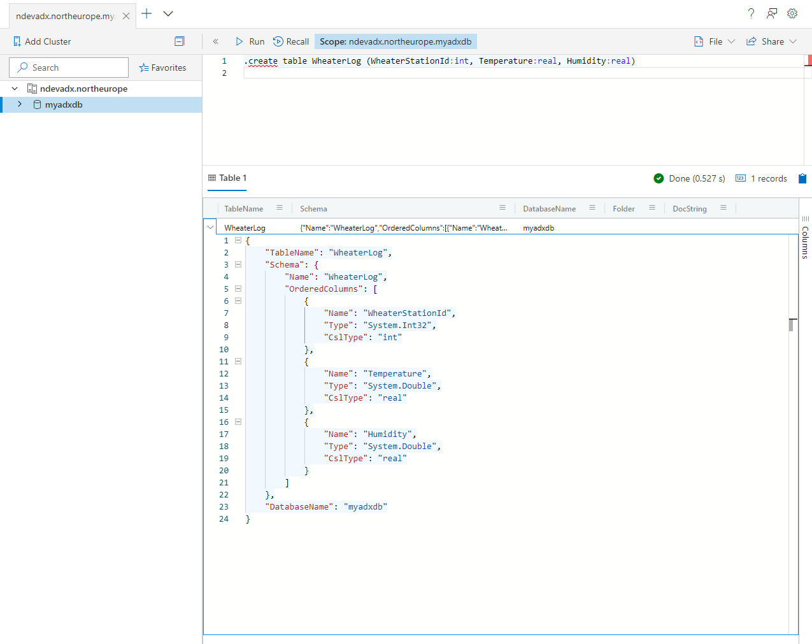Collapse the JSON block on line 11
Image resolution: width=812 pixels, height=644 pixels.
pos(238,361)
